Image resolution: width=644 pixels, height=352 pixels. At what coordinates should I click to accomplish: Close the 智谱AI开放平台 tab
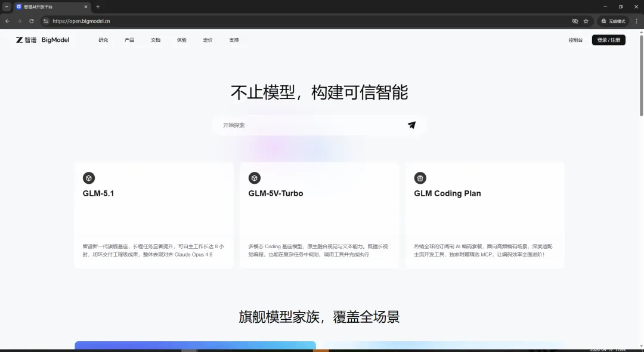point(86,7)
